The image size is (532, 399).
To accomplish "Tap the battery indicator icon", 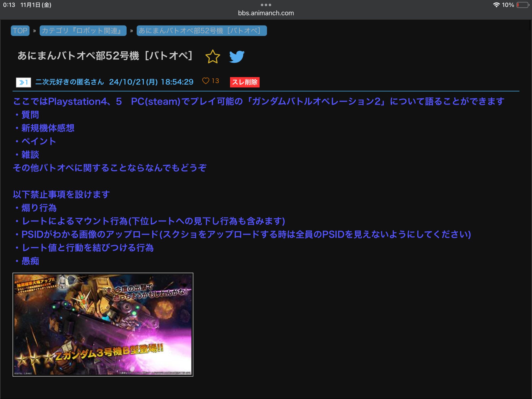I will [523, 5].
